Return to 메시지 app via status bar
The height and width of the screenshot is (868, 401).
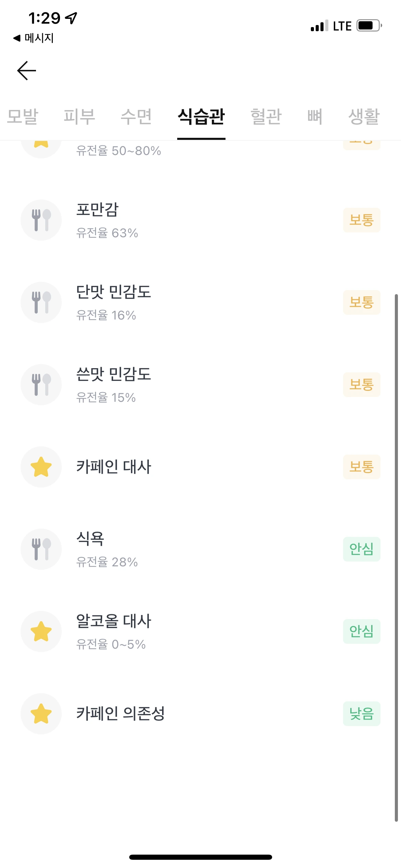pyautogui.click(x=34, y=38)
